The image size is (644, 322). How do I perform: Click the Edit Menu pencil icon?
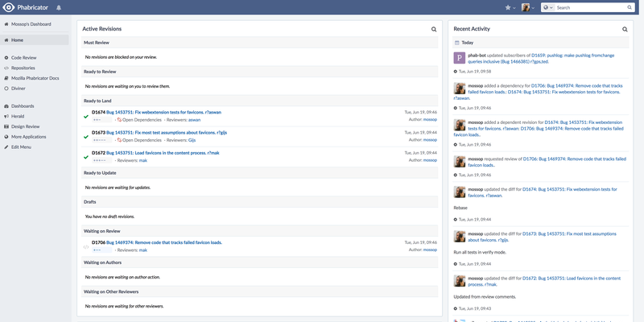click(6, 147)
